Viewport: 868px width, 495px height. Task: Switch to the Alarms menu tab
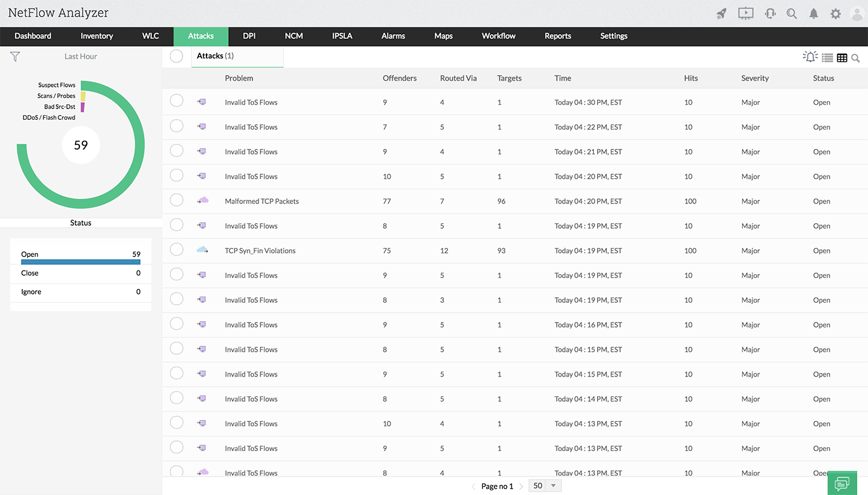tap(393, 36)
